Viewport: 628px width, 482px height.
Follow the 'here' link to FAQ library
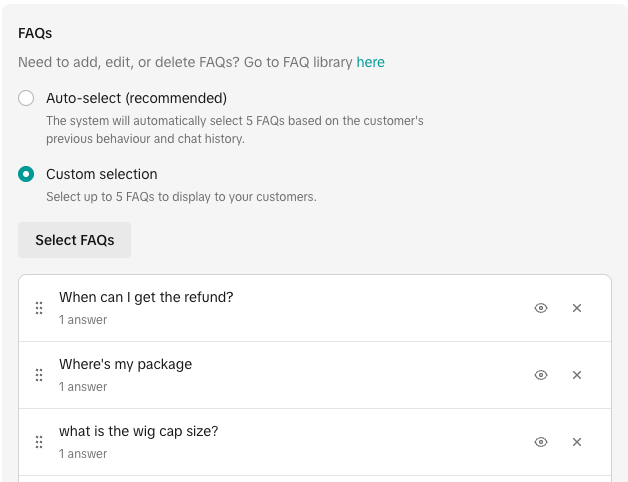[x=371, y=62]
